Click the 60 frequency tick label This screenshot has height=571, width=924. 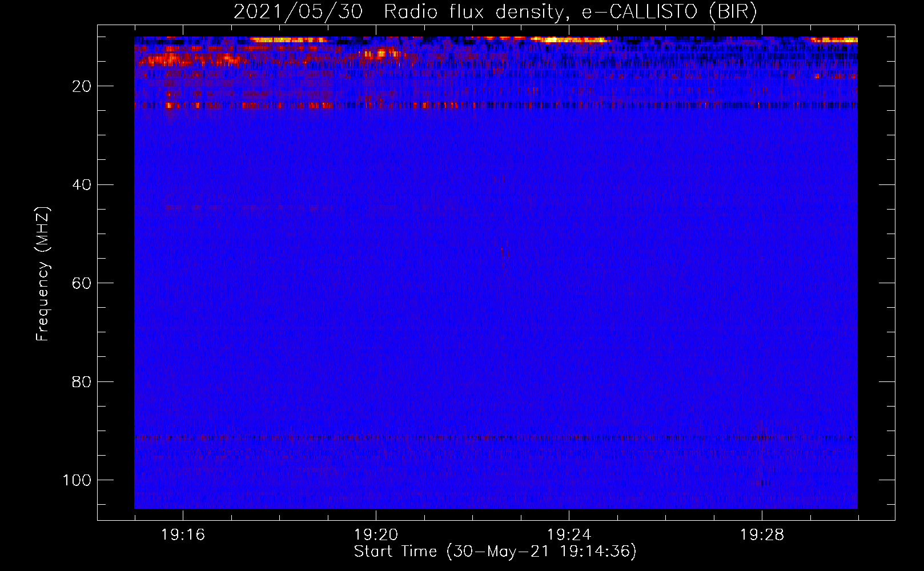click(82, 283)
